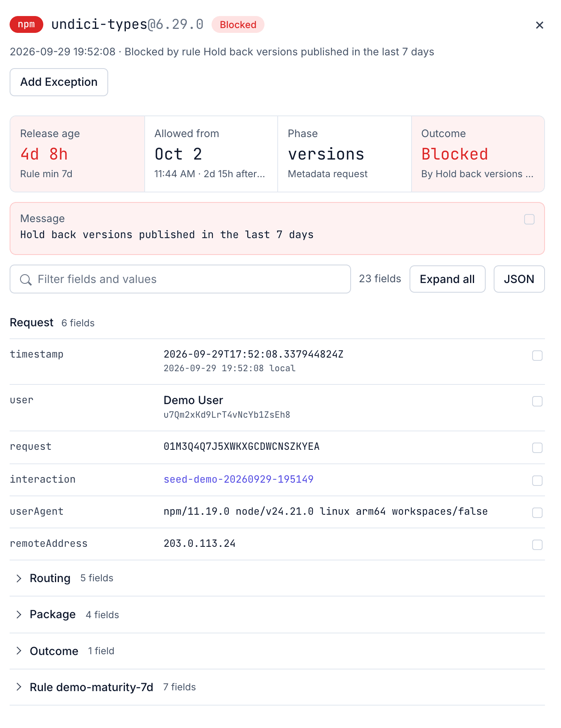Click the remote address 203.0.113.24

tap(200, 544)
